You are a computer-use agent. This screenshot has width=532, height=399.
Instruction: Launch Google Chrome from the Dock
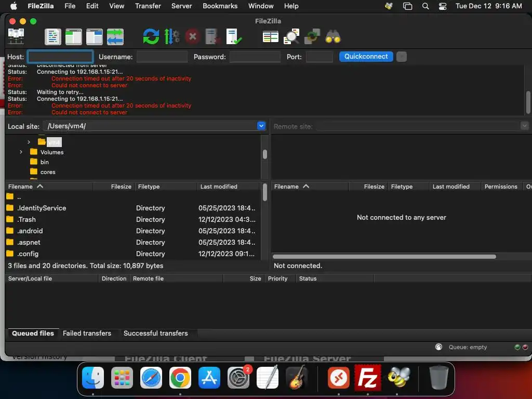(x=180, y=377)
